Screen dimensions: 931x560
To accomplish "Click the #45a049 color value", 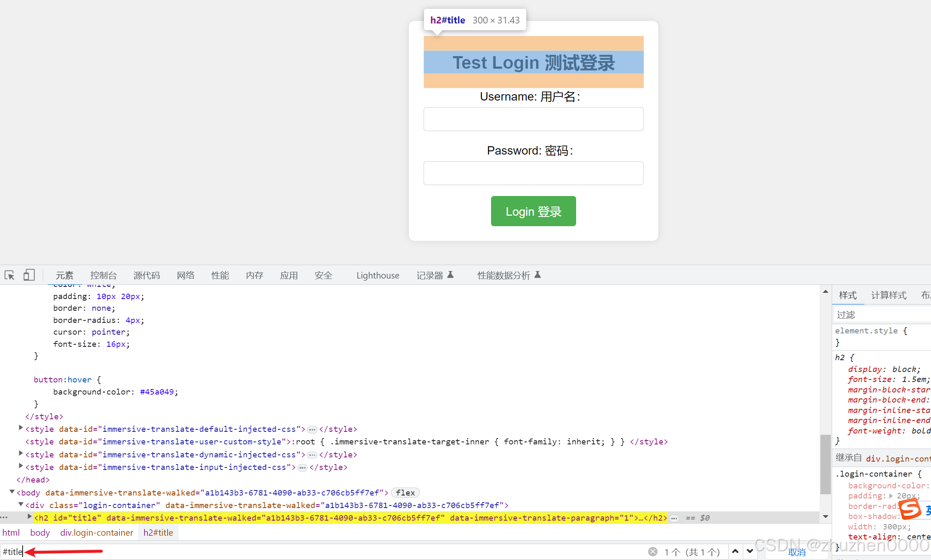I will [x=157, y=392].
